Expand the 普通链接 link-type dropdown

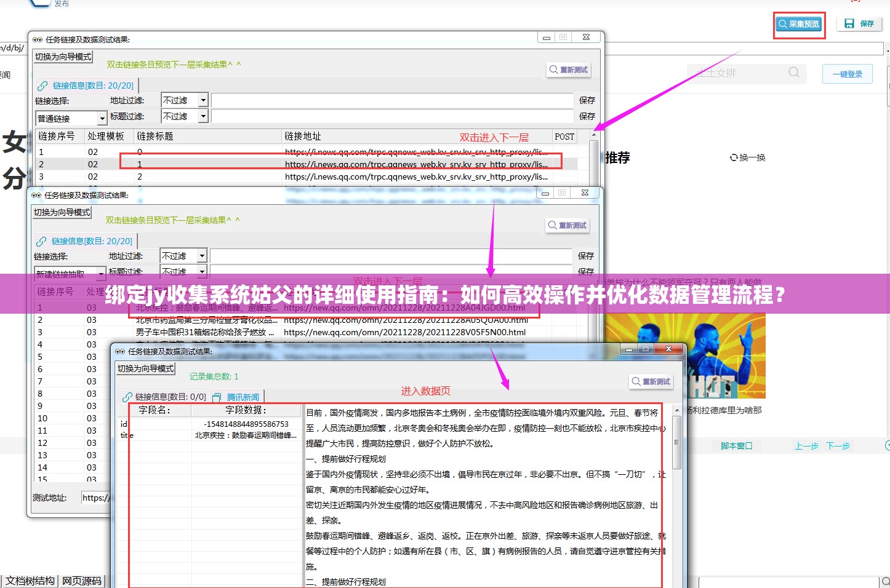[102, 118]
